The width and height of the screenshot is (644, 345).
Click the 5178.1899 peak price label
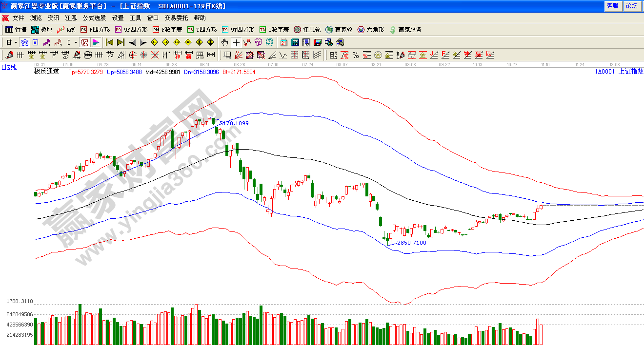click(x=234, y=123)
